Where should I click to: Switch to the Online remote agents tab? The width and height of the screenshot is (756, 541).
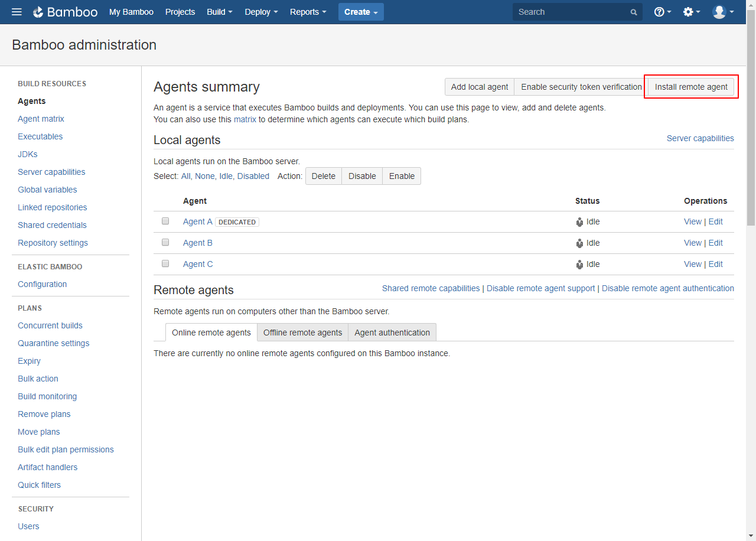click(x=211, y=333)
